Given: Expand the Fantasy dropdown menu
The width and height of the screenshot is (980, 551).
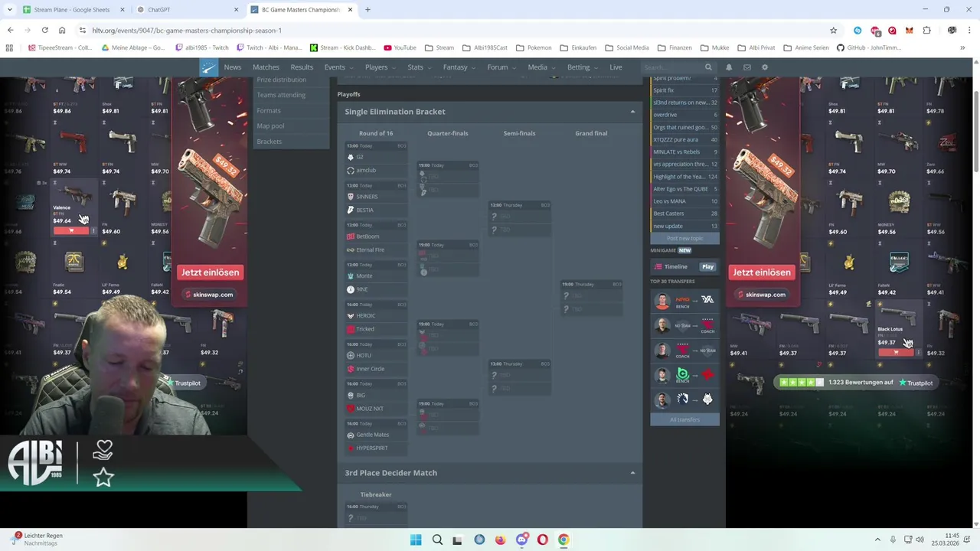Looking at the screenshot, I should (458, 67).
